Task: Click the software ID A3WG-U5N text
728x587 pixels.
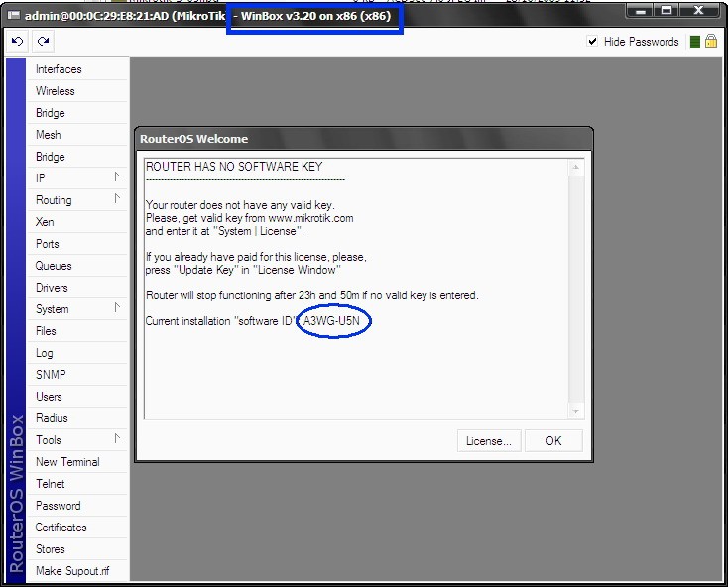Action: pos(331,320)
